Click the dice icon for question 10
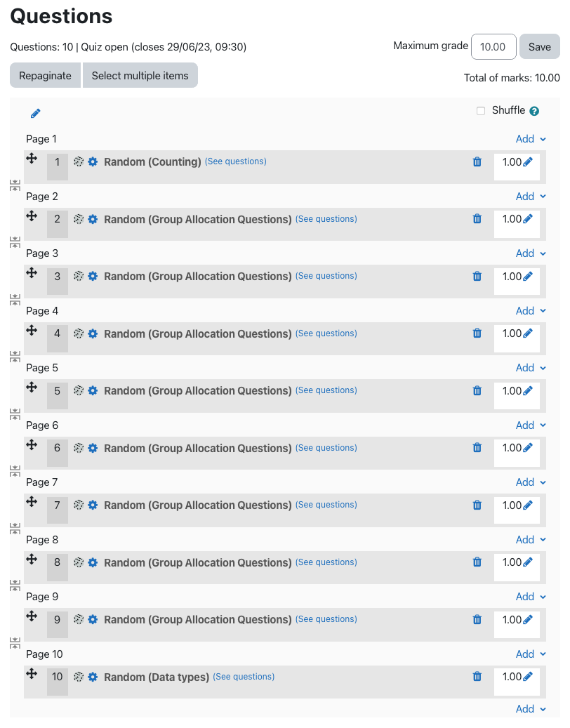Viewport: 570px width, 728px height. pyautogui.click(x=78, y=676)
